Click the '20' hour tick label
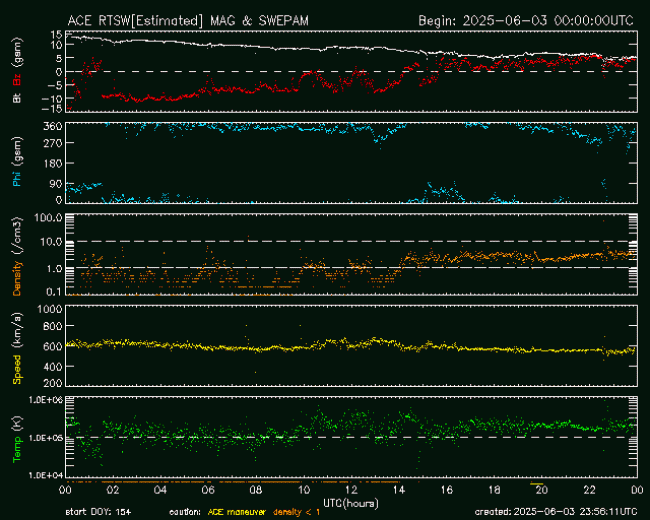 tap(542, 491)
